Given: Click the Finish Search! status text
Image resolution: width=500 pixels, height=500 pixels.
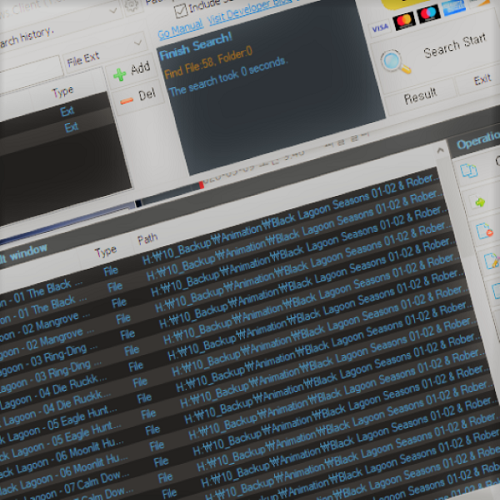Looking at the screenshot, I should 196,46.
